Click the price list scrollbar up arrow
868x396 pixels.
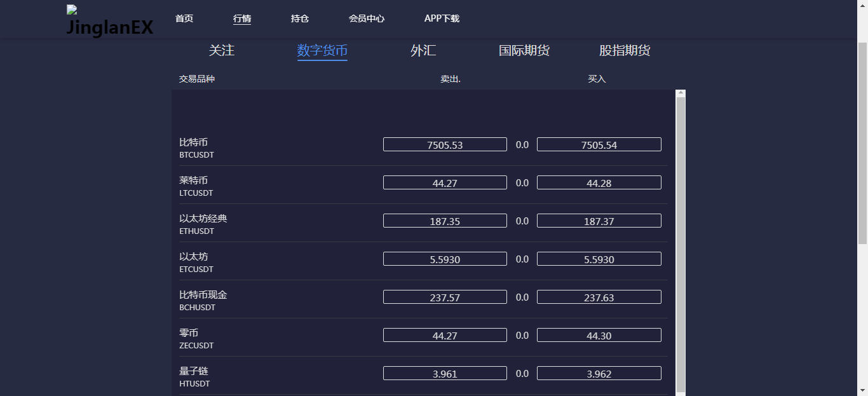point(681,93)
